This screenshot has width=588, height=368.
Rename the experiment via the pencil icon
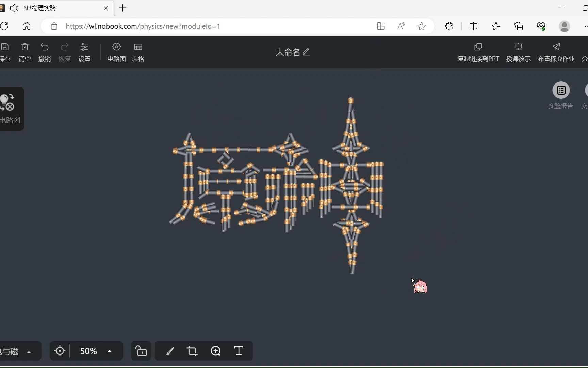(x=306, y=52)
